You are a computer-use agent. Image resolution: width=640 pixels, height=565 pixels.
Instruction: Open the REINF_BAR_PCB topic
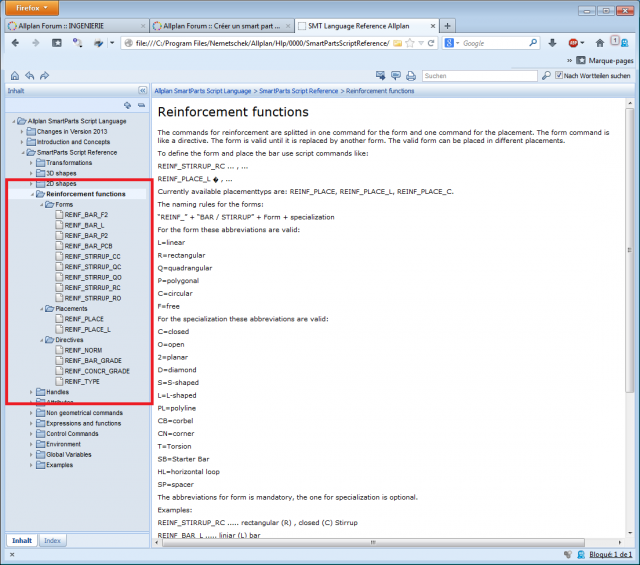(x=88, y=246)
